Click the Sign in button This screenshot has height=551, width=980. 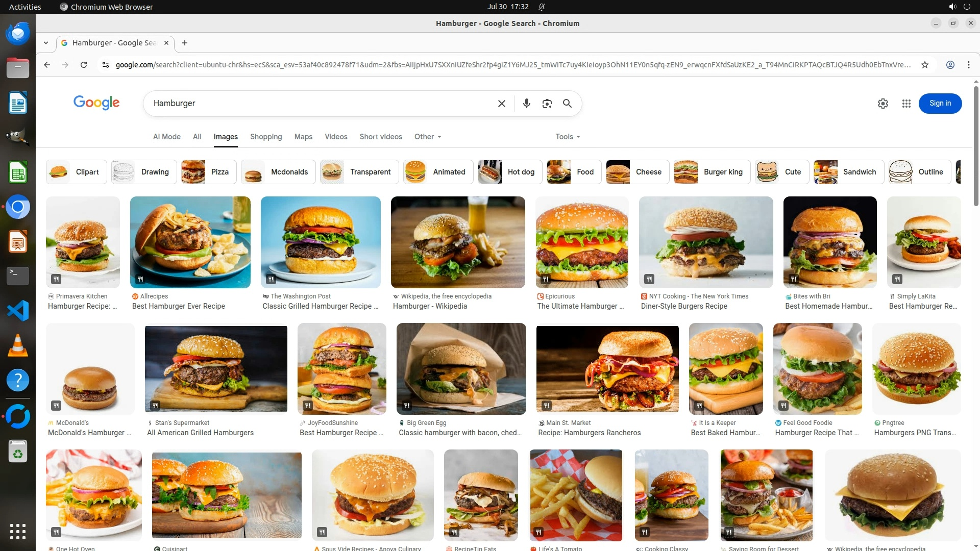coord(940,104)
